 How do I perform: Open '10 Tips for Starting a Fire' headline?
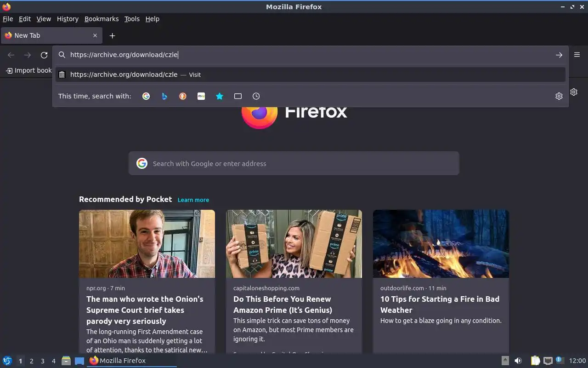pyautogui.click(x=440, y=305)
